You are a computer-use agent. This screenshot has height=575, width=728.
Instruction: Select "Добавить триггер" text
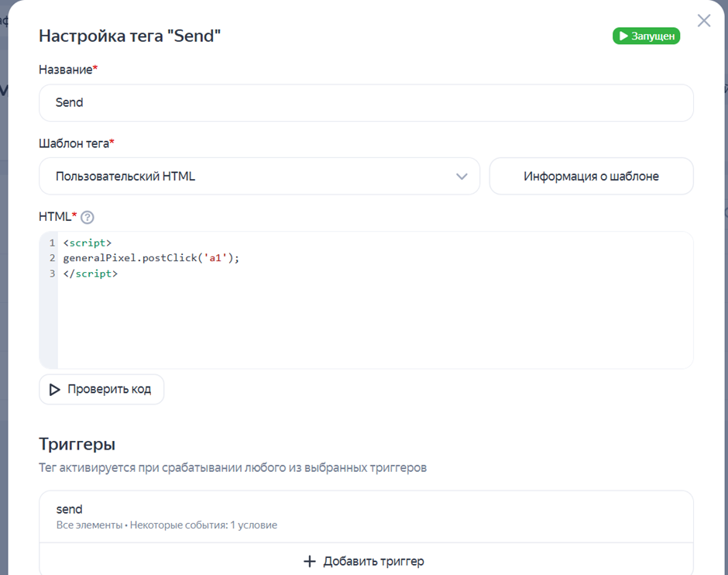pyautogui.click(x=373, y=561)
